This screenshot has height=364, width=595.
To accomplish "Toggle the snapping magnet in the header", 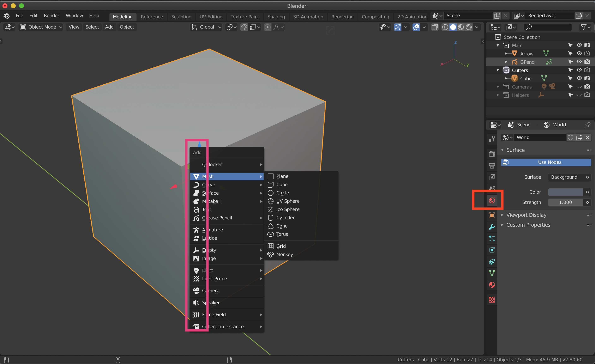I will 244,27.
